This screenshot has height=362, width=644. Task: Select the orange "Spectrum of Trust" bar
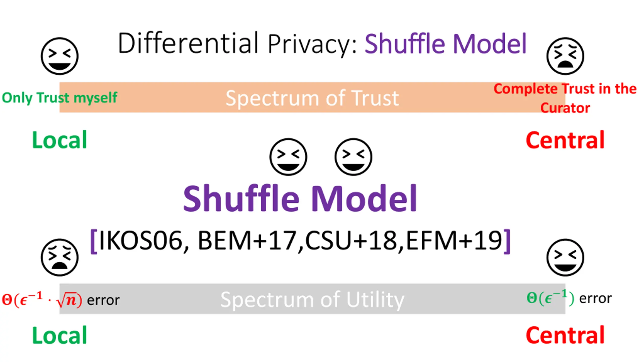tap(312, 98)
